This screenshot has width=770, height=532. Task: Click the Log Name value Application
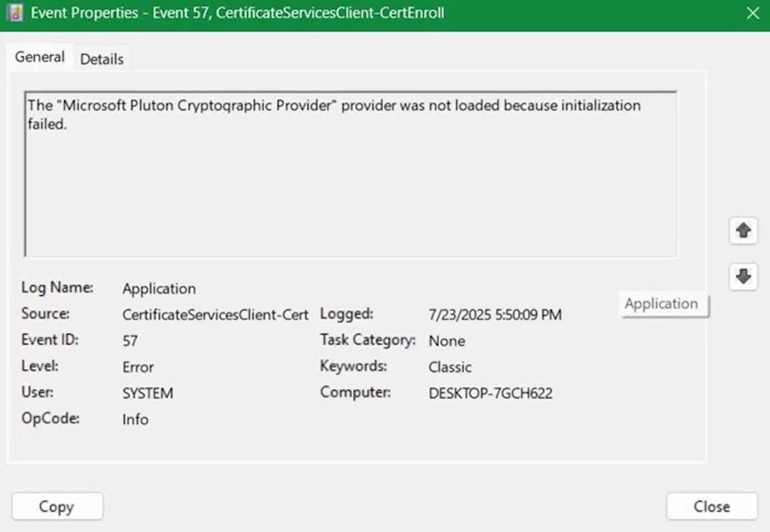point(159,289)
